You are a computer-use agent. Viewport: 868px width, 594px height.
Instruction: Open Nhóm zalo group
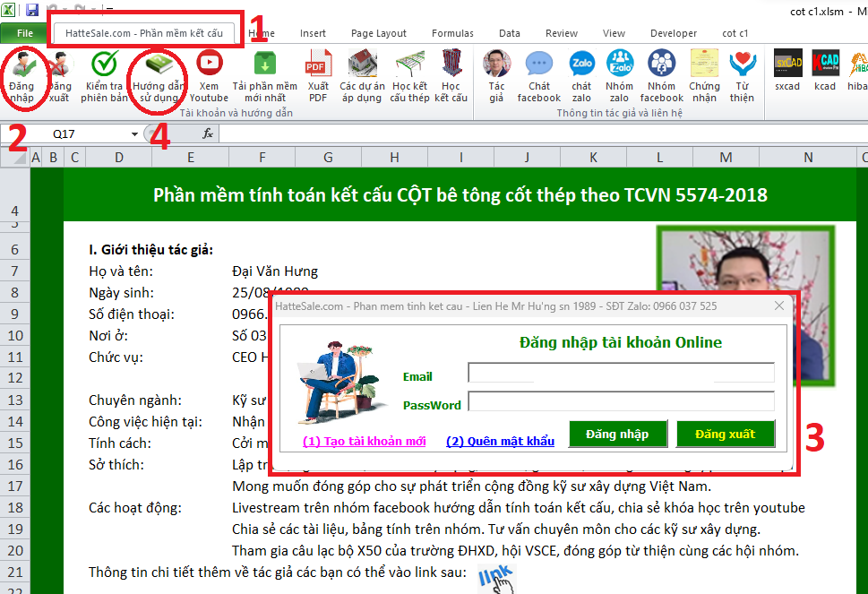[619, 76]
